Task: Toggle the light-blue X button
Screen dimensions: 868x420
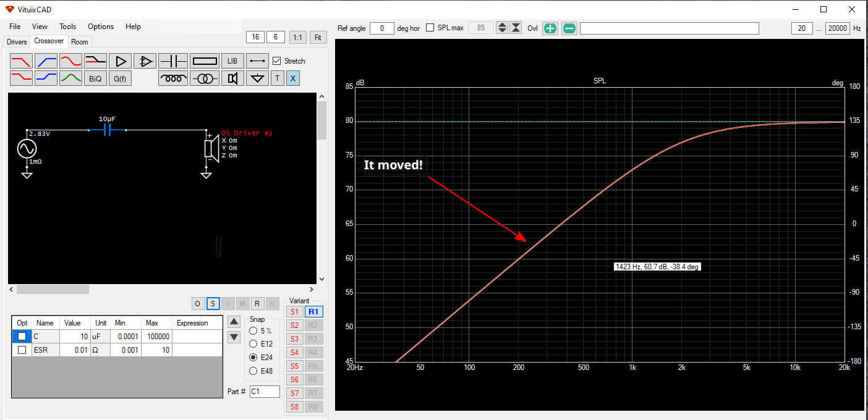Action: [x=293, y=78]
